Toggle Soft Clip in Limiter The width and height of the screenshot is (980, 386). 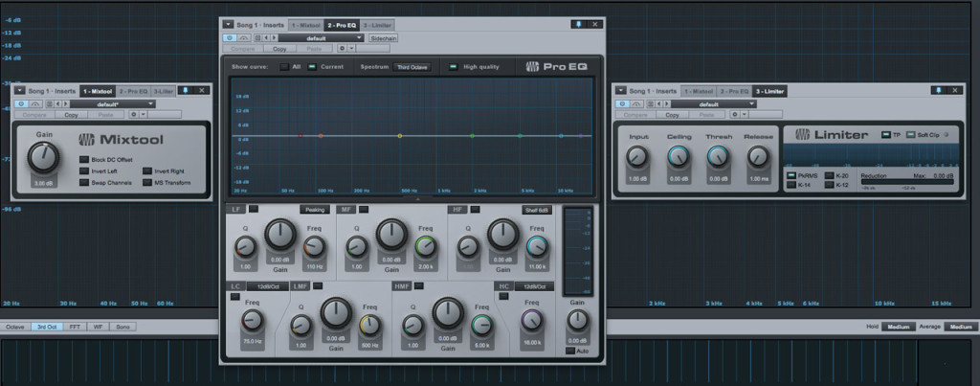[911, 134]
